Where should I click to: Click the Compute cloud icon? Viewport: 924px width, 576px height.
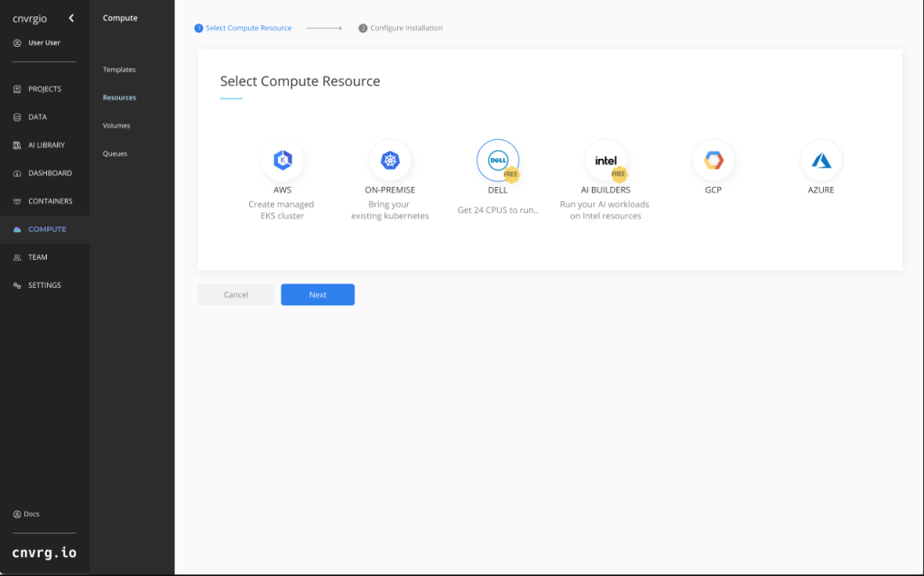coord(17,229)
